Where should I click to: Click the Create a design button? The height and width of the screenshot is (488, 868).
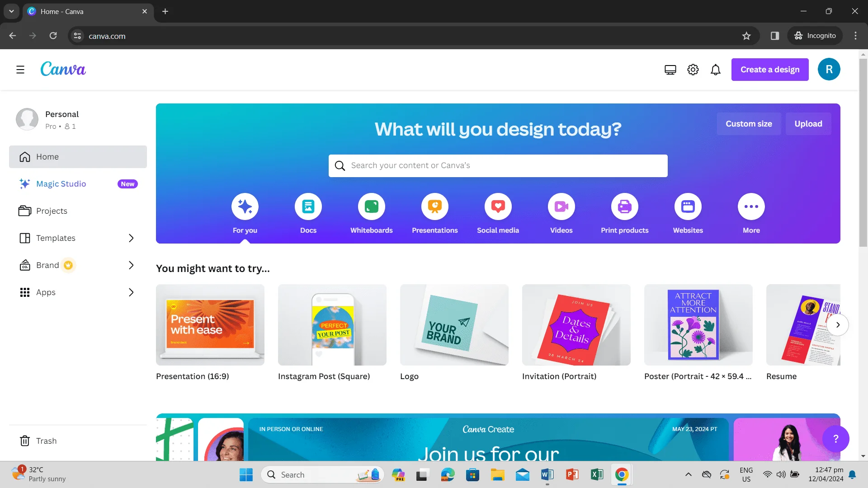point(770,70)
